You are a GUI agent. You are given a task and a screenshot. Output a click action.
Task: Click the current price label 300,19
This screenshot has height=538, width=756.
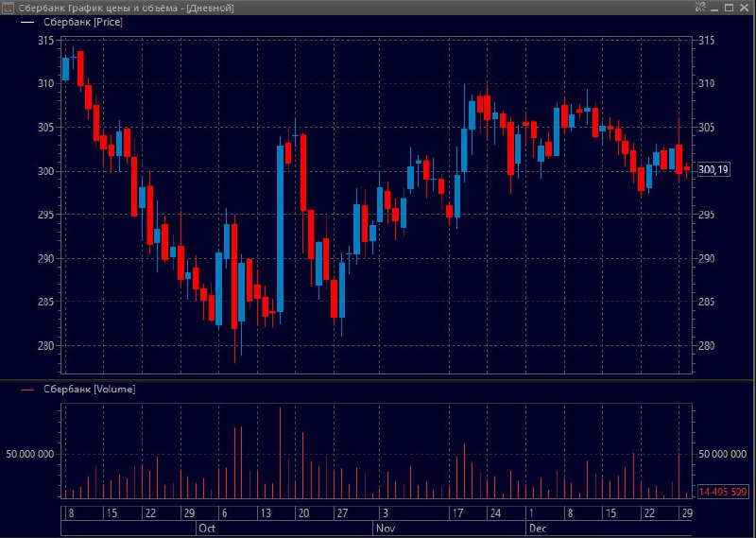coord(713,170)
